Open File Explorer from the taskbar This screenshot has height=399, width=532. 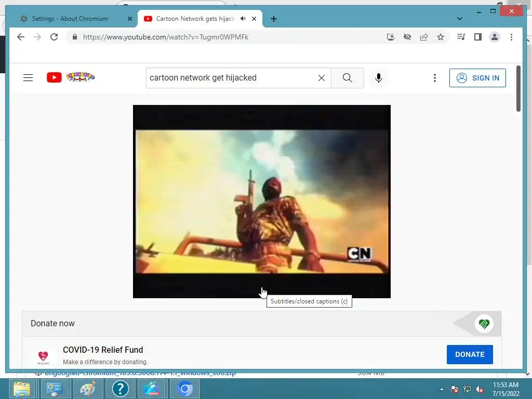tap(21, 389)
